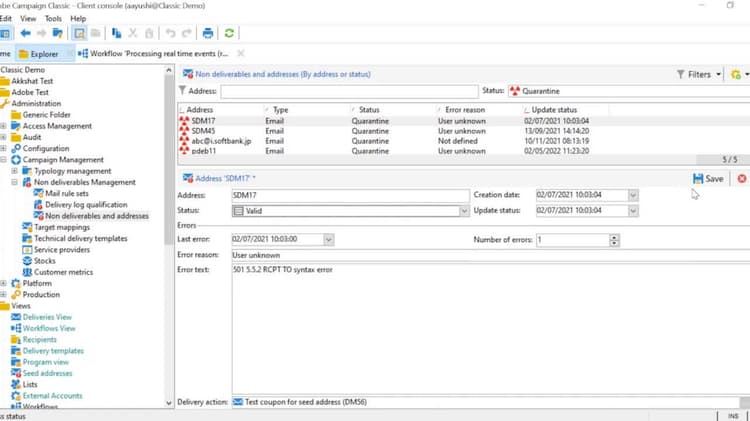Click the Deliveries View envelope icon

pyautogui.click(x=16, y=317)
